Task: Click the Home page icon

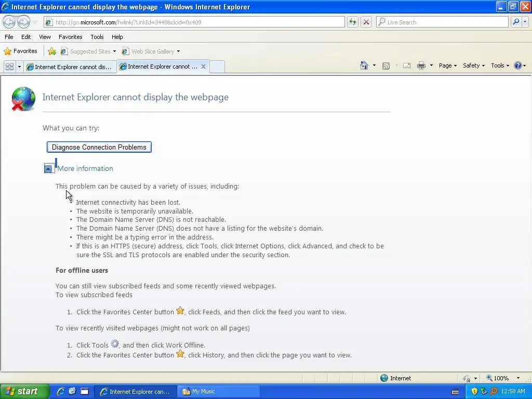Action: tap(364, 65)
